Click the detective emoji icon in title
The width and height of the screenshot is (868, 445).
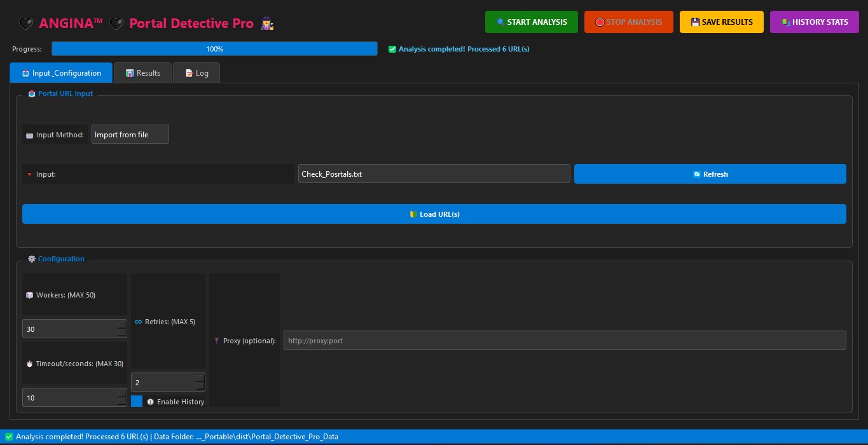[266, 24]
